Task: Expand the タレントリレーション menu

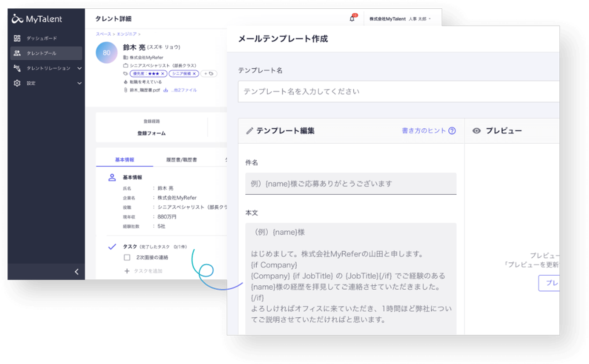Action: pyautogui.click(x=79, y=68)
